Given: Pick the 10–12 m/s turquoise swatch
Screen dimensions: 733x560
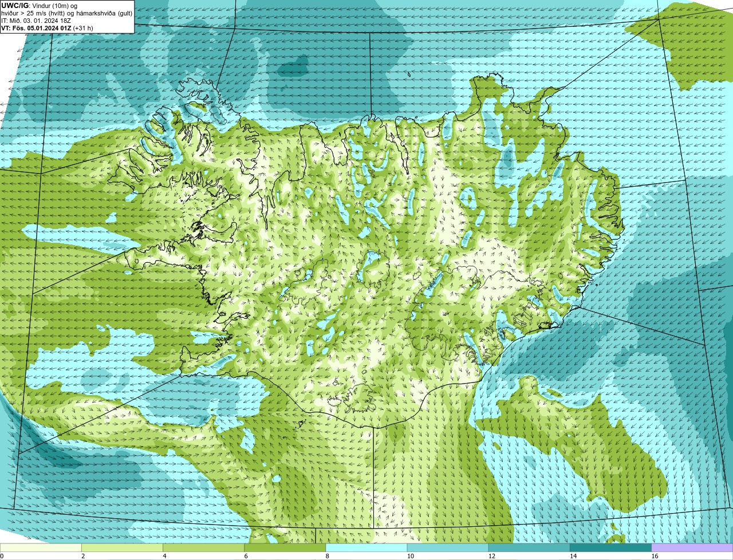Looking at the screenshot, I should point(448,548).
